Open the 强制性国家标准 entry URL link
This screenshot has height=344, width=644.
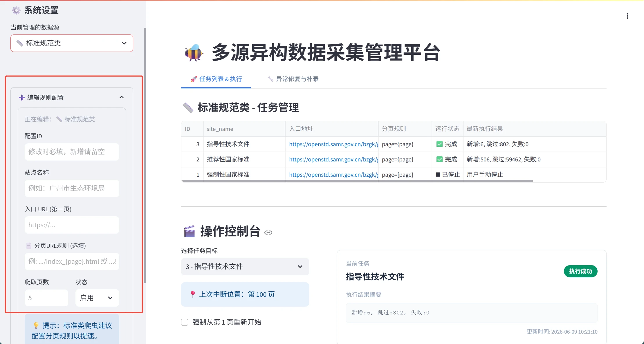tap(333, 174)
